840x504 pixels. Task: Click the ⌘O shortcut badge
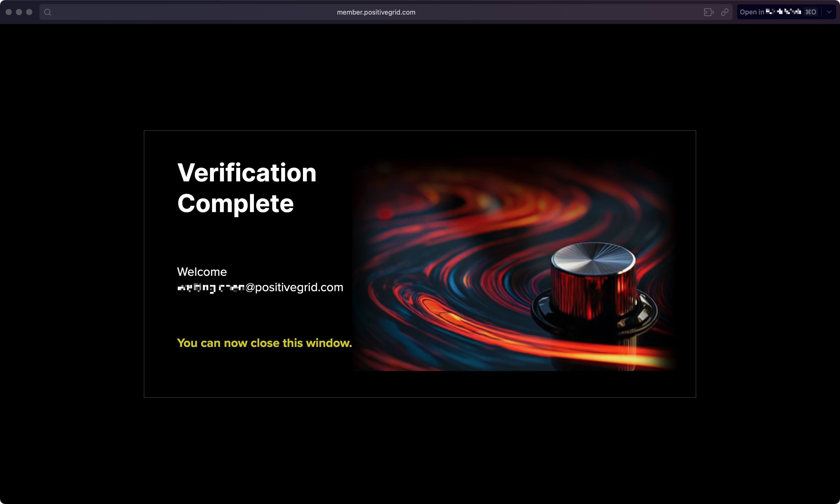pos(811,12)
